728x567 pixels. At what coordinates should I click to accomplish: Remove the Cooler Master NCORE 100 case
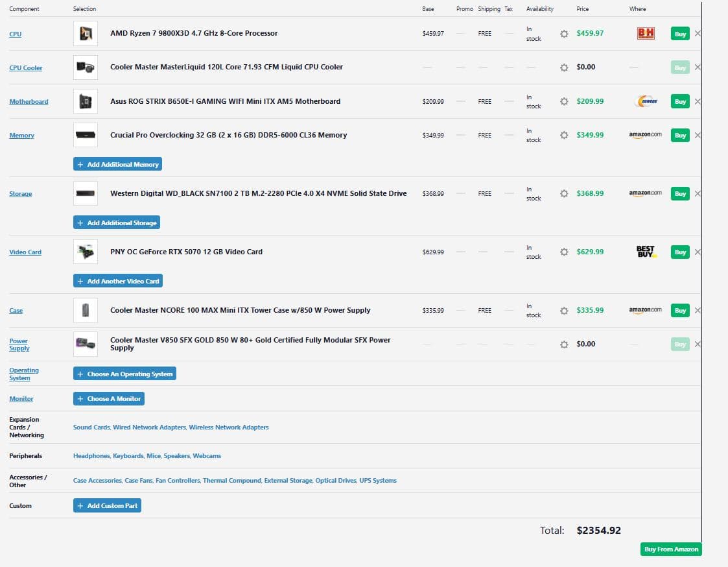click(x=698, y=311)
